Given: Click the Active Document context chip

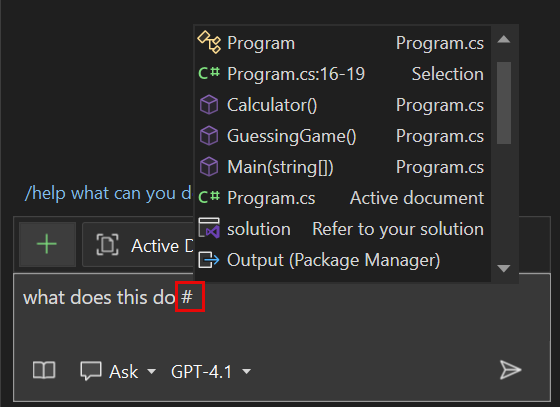Looking at the screenshot, I should pyautogui.click(x=138, y=245).
